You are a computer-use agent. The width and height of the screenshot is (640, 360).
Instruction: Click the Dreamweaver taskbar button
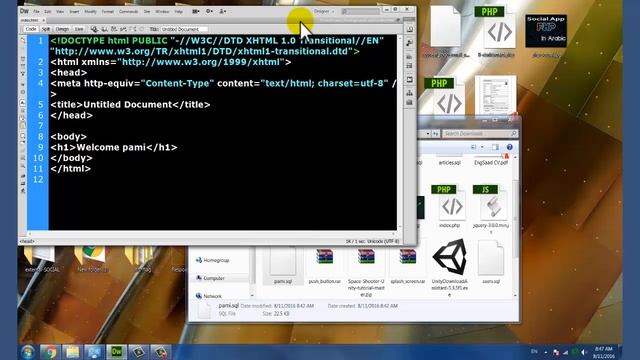click(116, 352)
